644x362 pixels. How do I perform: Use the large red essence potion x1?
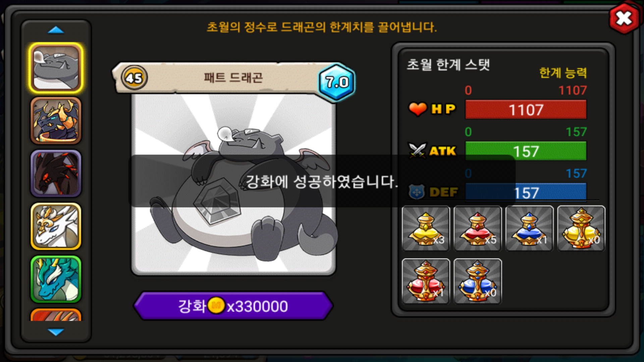point(426,281)
